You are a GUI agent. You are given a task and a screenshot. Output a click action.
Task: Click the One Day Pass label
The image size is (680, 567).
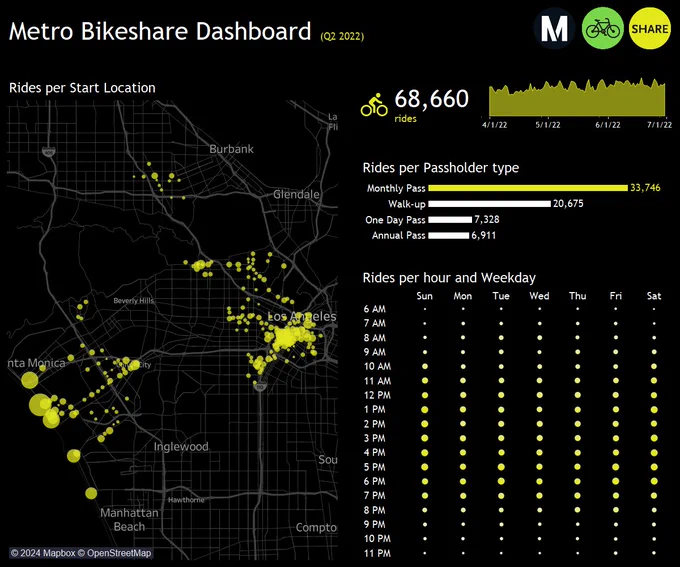point(395,220)
